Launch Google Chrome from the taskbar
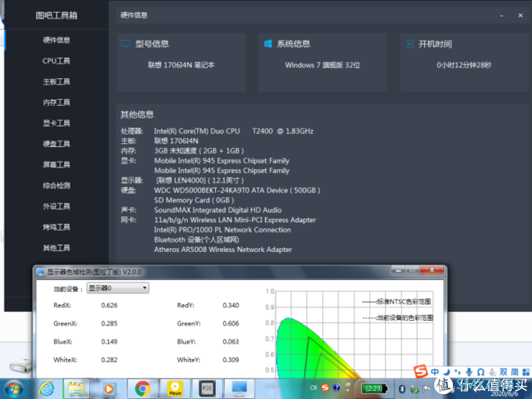Screen dimensions: 532x399 point(143,389)
